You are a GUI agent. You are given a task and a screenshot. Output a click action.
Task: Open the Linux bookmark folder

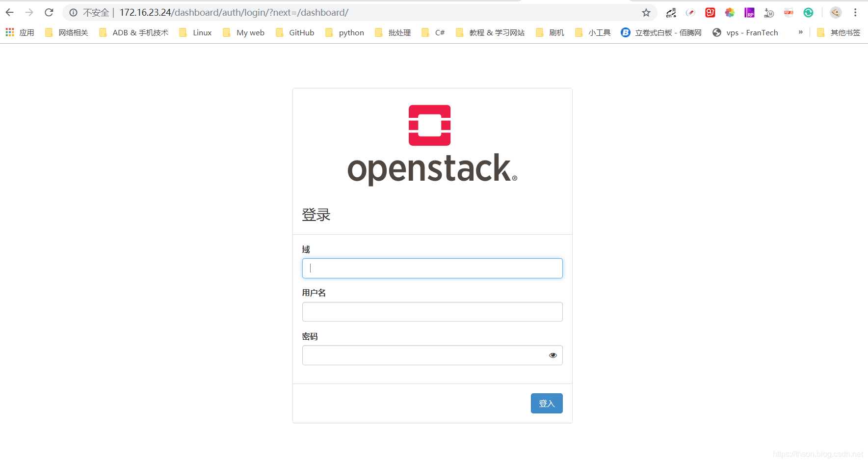(x=196, y=32)
